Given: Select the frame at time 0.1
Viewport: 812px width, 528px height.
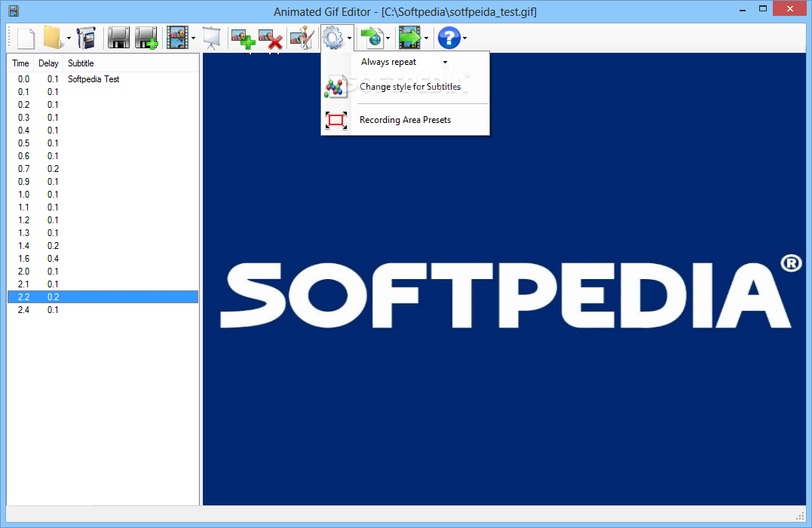Looking at the screenshot, I should point(103,92).
